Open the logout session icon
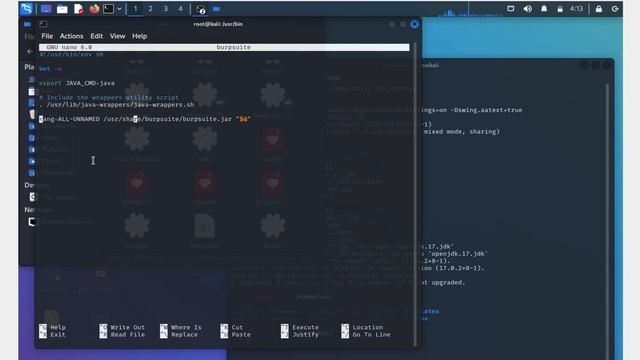640x360 pixels. tap(615, 9)
